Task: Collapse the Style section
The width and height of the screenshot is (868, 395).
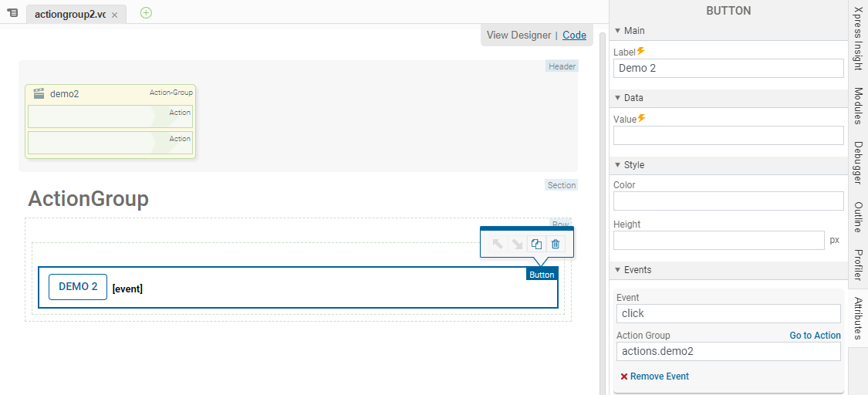Action: (618, 165)
